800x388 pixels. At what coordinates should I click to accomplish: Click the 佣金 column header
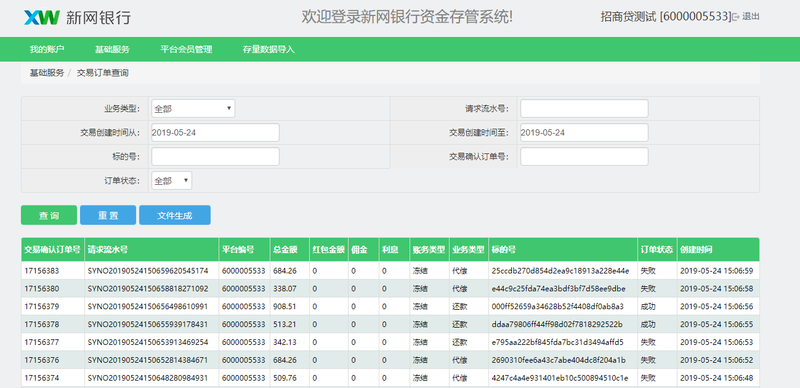point(363,250)
